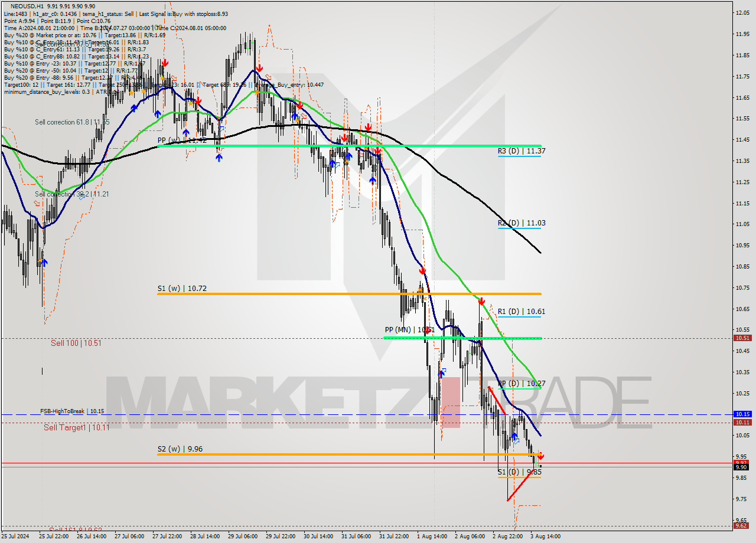
Task: Select the S2 (w) | 9.96 label
Action: (x=180, y=449)
